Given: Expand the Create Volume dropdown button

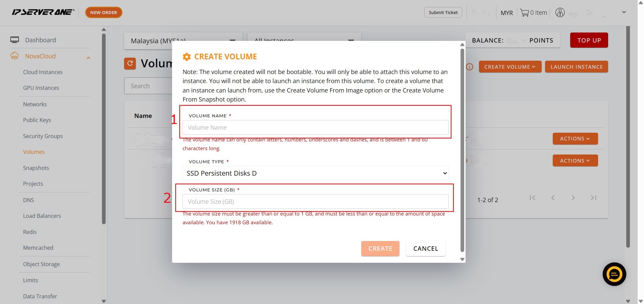Looking at the screenshot, I should tap(510, 67).
